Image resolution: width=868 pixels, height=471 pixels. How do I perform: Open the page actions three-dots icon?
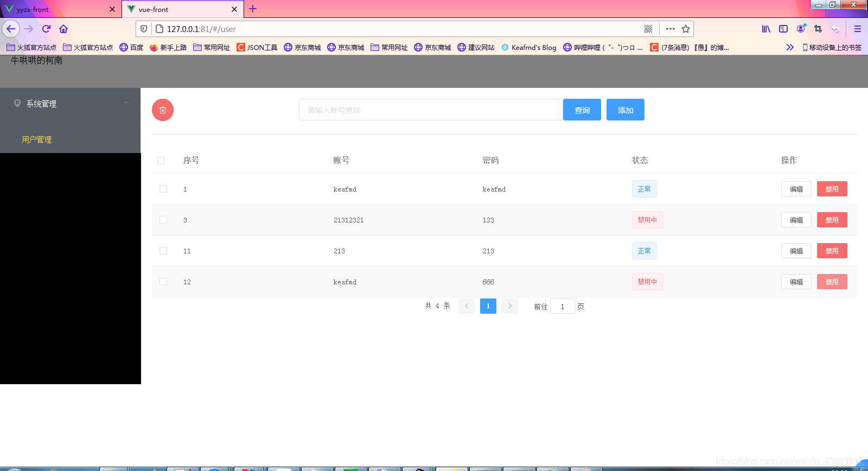click(671, 29)
